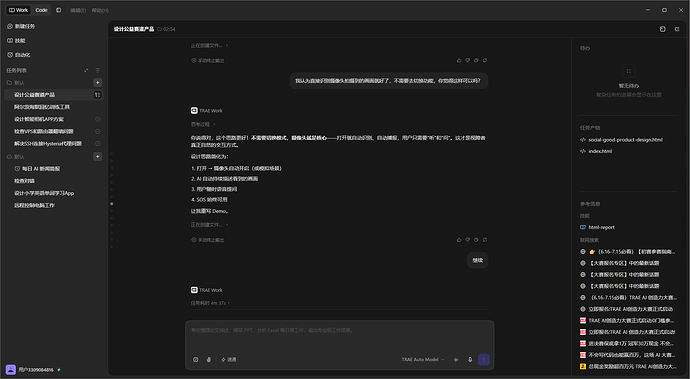
Task: Click the expand icon next to 任务列表
Action: tap(86, 70)
